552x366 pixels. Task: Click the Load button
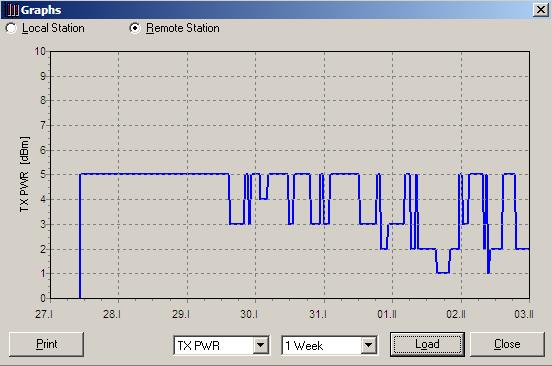(427, 344)
